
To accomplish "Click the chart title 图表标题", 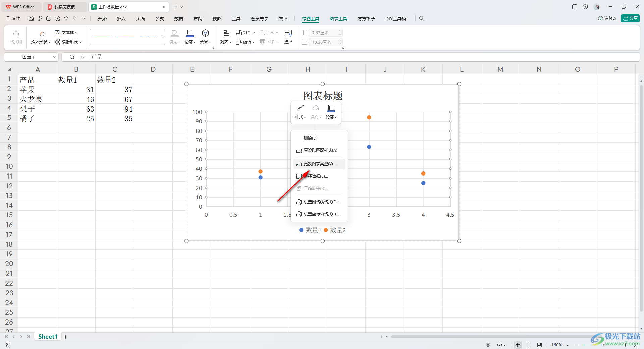I will (323, 96).
